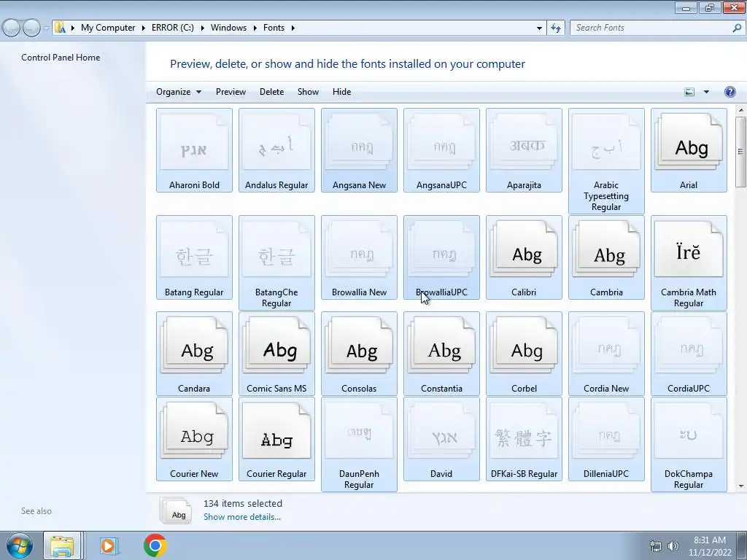Select the Constantia font icon
Screen dimensions: 747x560
(x=441, y=354)
